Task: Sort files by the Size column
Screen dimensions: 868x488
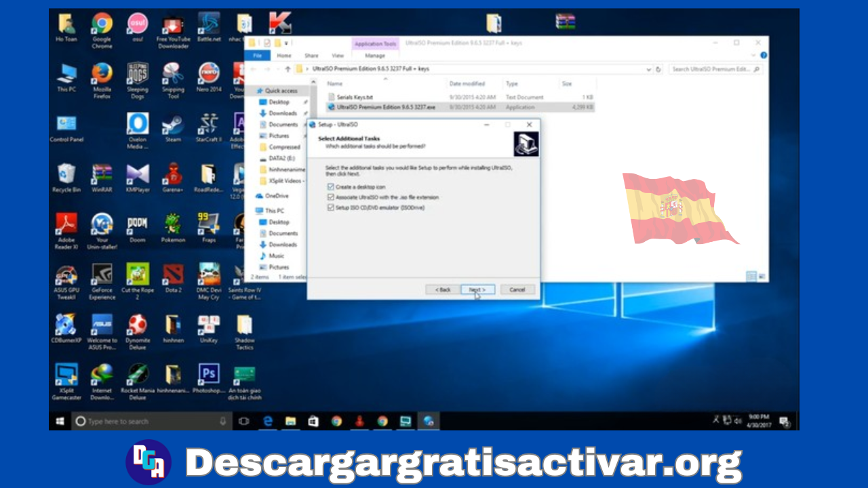Action: pyautogui.click(x=567, y=84)
